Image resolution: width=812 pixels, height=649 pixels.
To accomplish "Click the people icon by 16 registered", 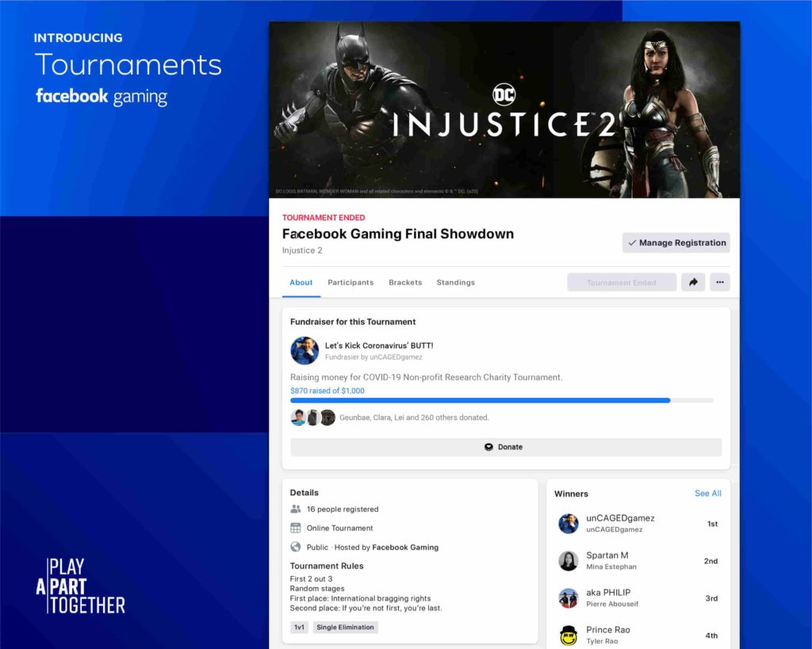I will (296, 510).
